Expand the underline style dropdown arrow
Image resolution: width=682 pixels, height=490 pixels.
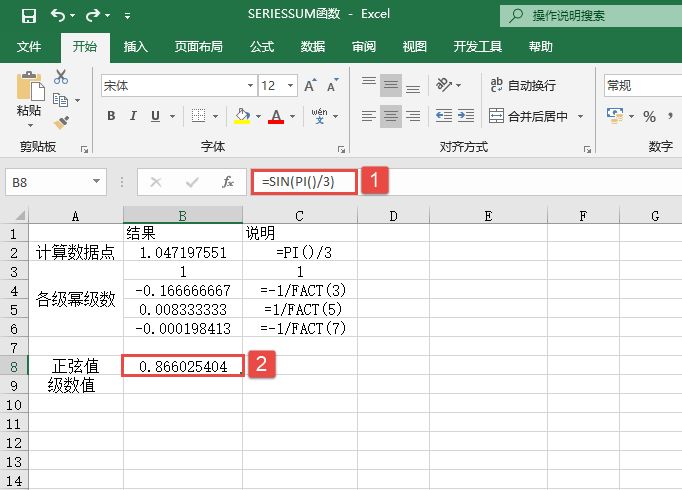tap(172, 116)
